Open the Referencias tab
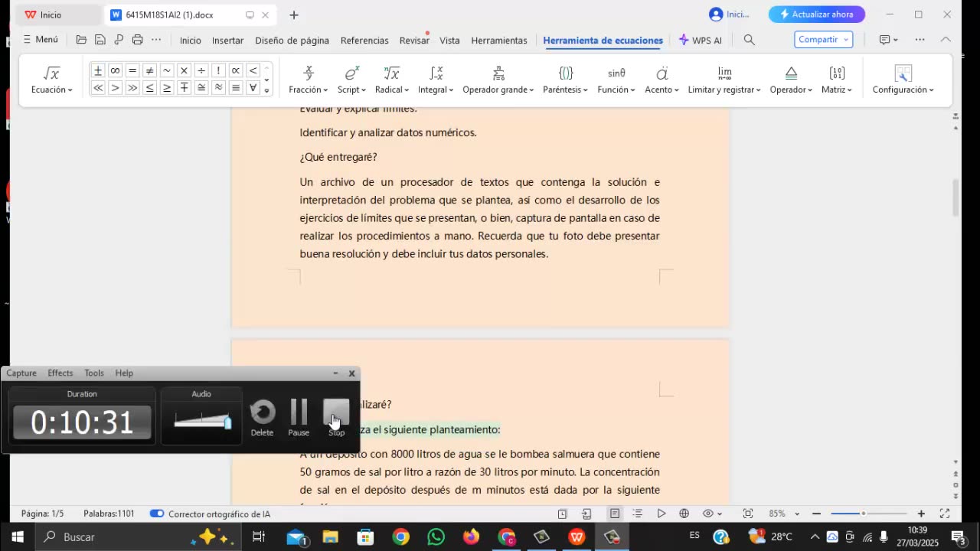 [364, 40]
